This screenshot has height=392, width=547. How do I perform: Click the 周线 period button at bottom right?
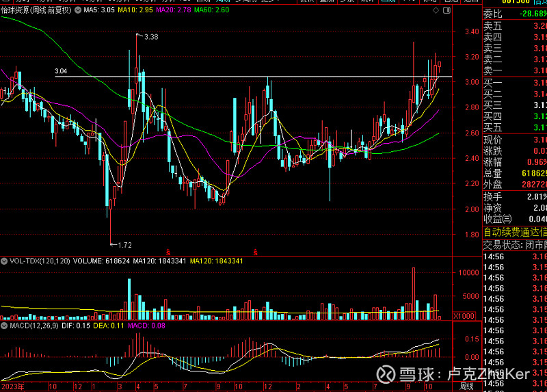click(x=466, y=387)
